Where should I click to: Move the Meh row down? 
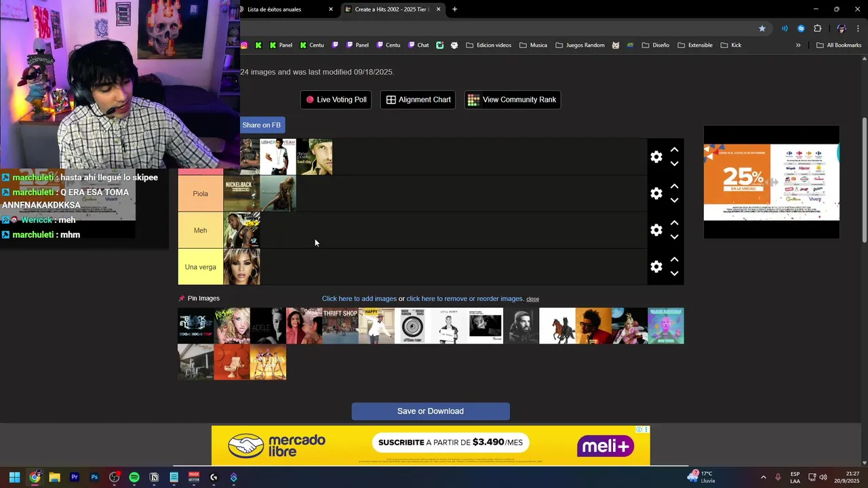[674, 237]
